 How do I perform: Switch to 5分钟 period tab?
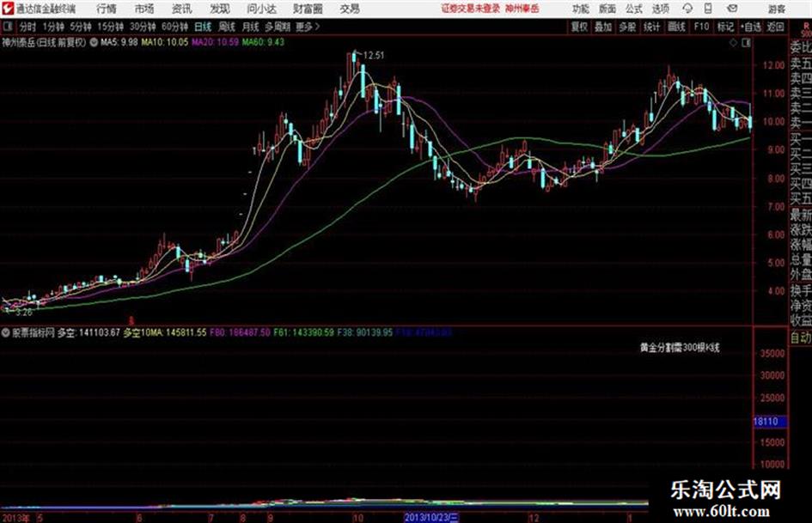pos(80,27)
